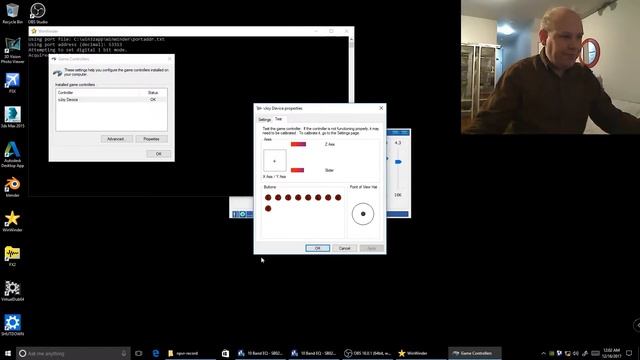This screenshot has width=640, height=360.
Task: Click OK in Game Controllers dialog
Action: click(158, 154)
